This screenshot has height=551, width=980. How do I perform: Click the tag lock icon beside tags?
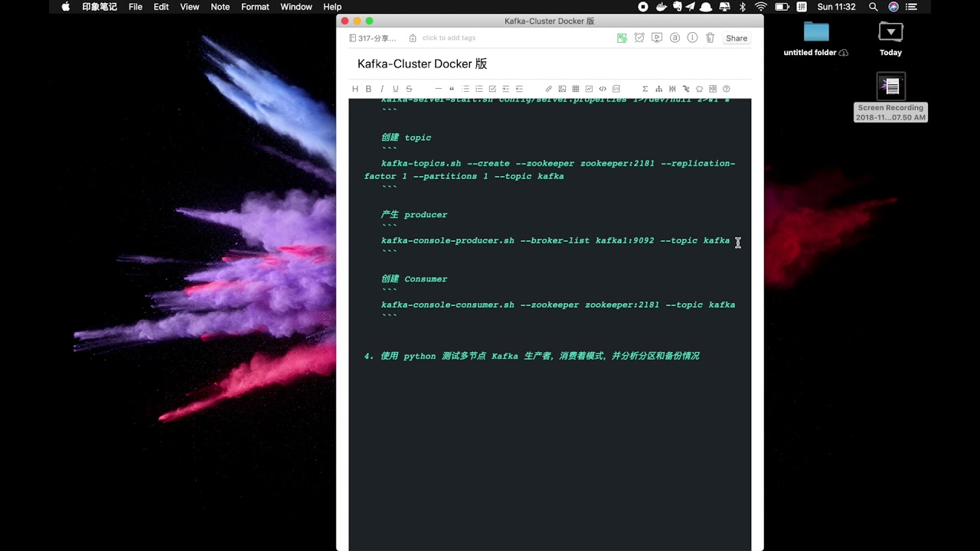coord(413,38)
